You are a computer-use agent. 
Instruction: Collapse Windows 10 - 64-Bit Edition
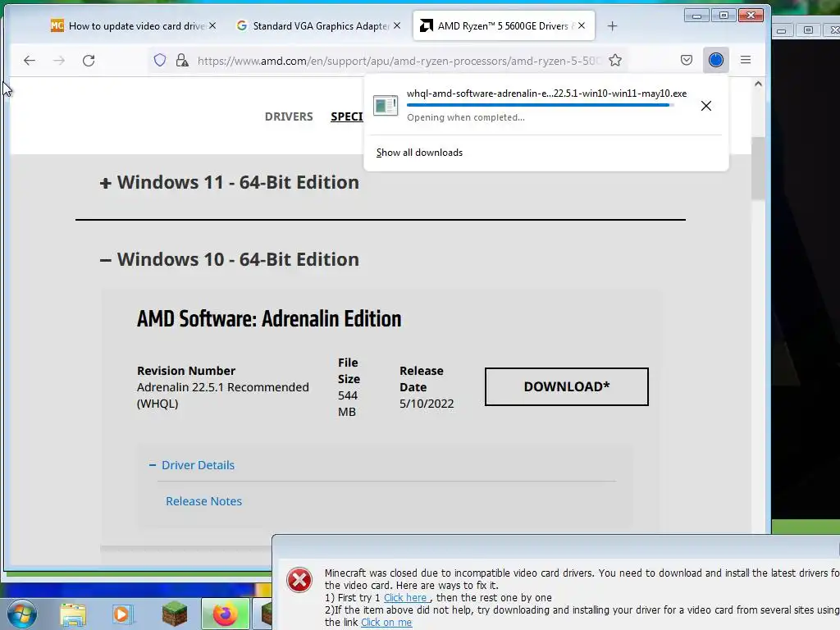point(230,259)
